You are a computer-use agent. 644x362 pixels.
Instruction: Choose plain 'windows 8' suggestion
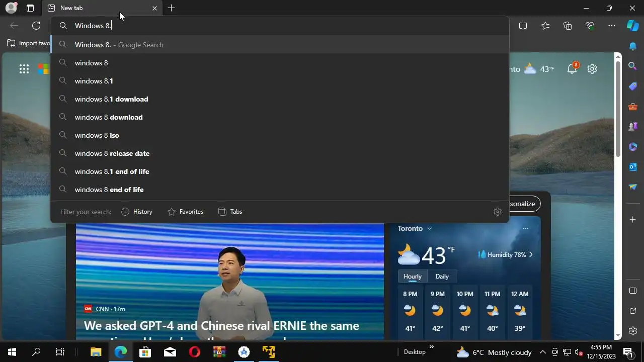[x=280, y=63]
